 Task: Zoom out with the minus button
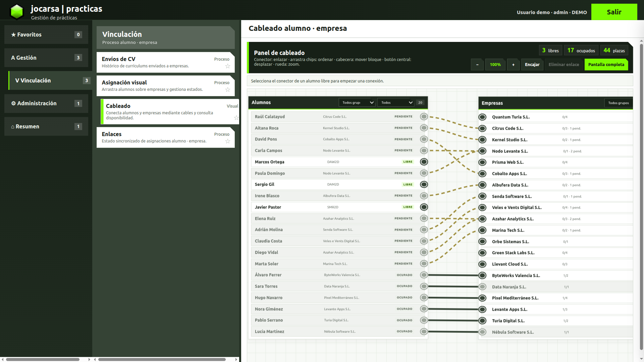[477, 65]
